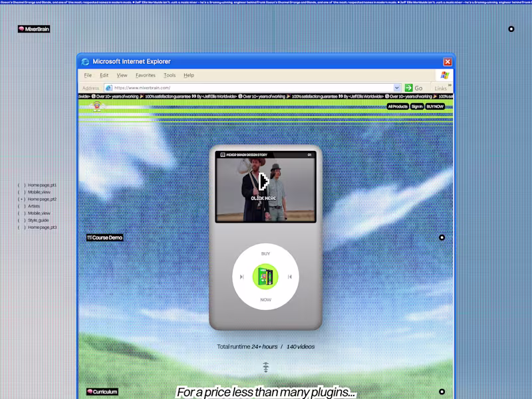Viewport: 532px width, 399px height.
Task: Click the mascot logo in site header
Action: (97, 106)
